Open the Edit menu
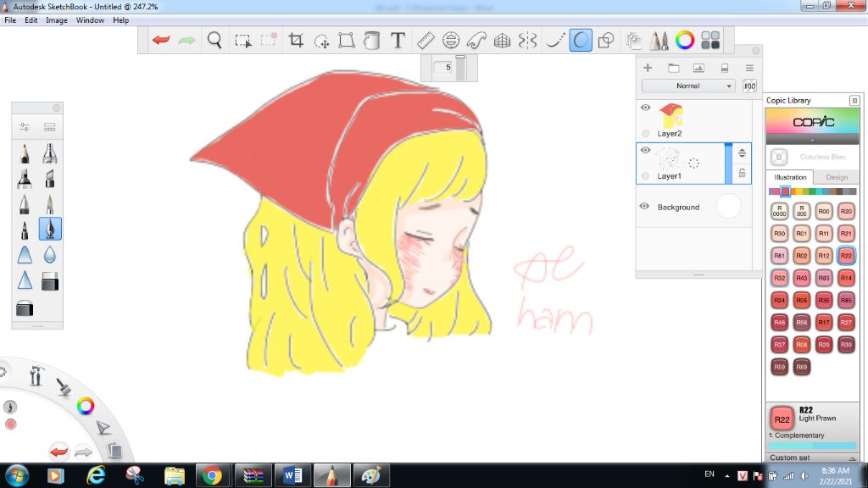This screenshot has width=868, height=488. click(31, 20)
